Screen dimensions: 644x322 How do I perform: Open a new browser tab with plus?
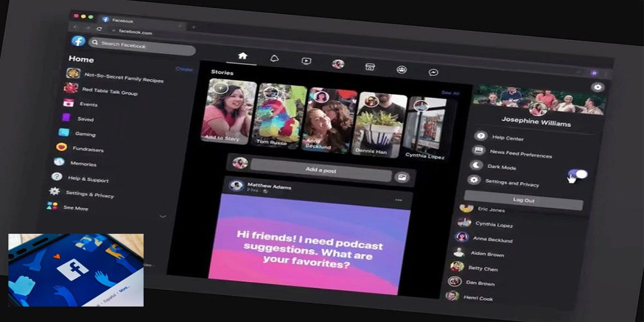pos(193,27)
